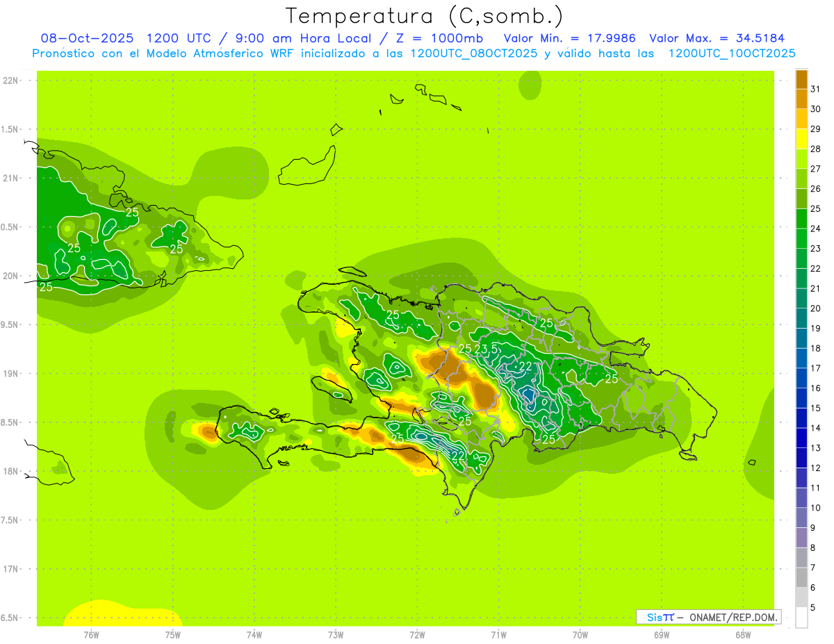Select the "Valor Max. = 34.5184" text
Viewport: 834px width, 644px height.
717,38
